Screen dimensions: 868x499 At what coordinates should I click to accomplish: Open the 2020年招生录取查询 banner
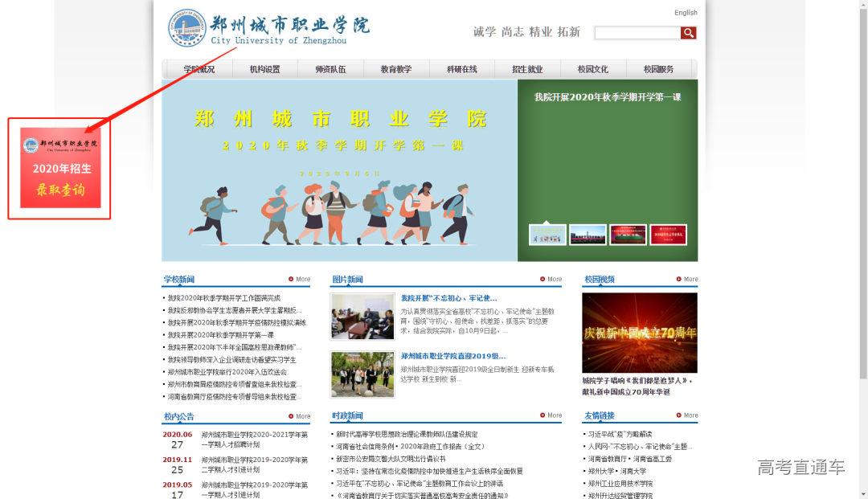point(60,167)
